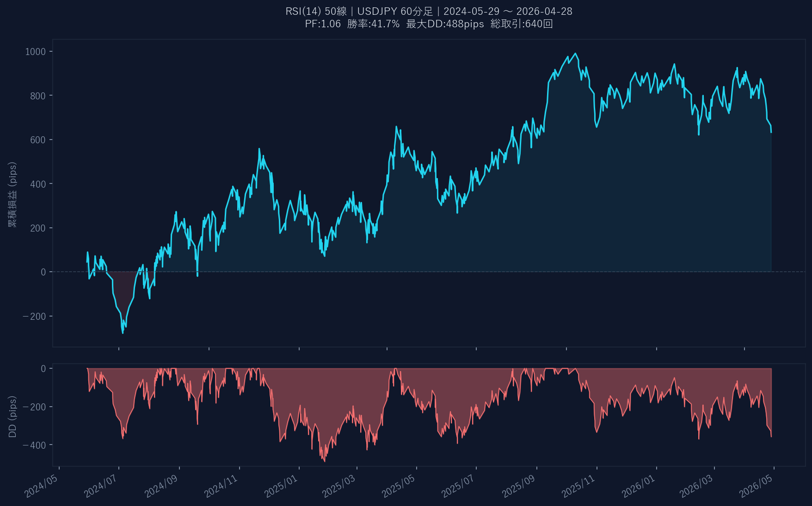Select the 最大DD:488pips statistic
This screenshot has width=812, height=506.
[x=445, y=24]
